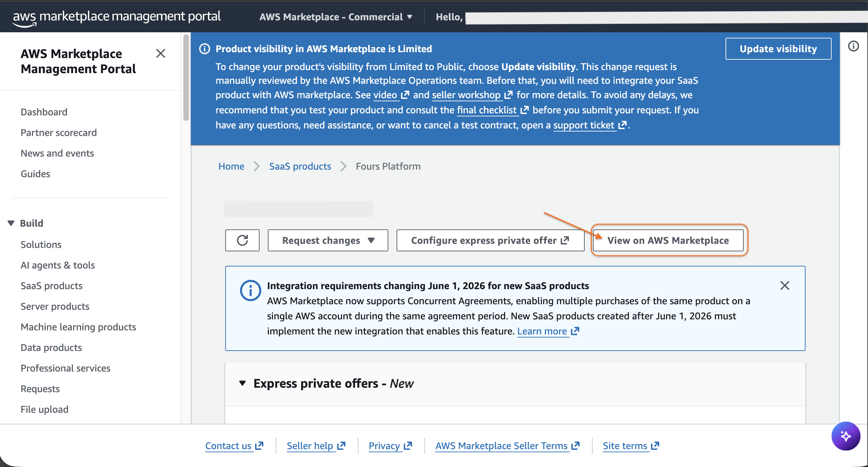The image size is (868, 467).
Task: Click the external-link icon after seller workshop
Action: pyautogui.click(x=509, y=95)
